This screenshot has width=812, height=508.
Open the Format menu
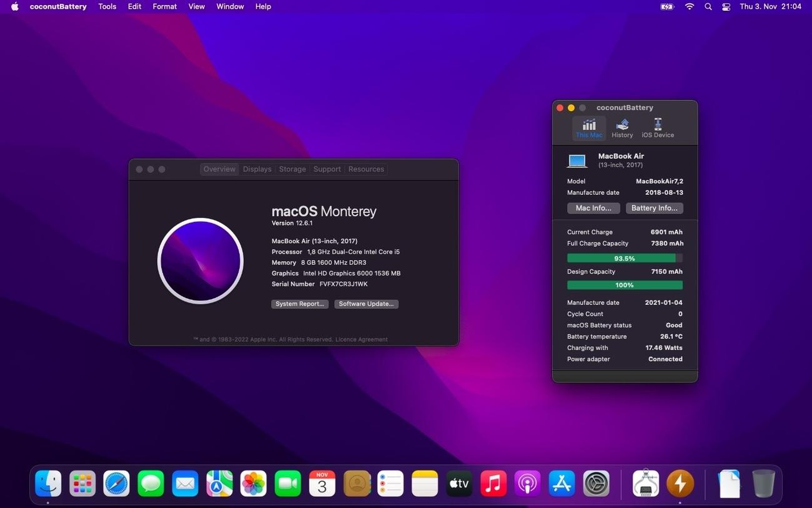pos(165,6)
